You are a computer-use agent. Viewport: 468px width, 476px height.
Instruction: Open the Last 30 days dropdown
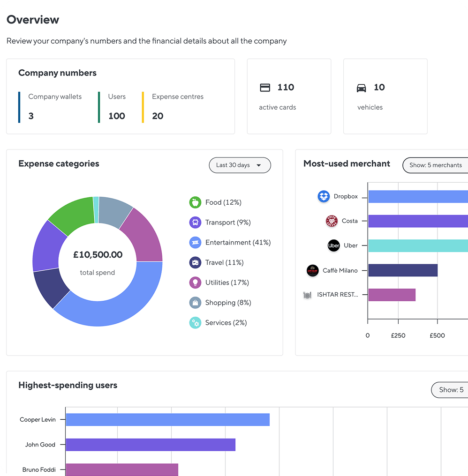[240, 165]
